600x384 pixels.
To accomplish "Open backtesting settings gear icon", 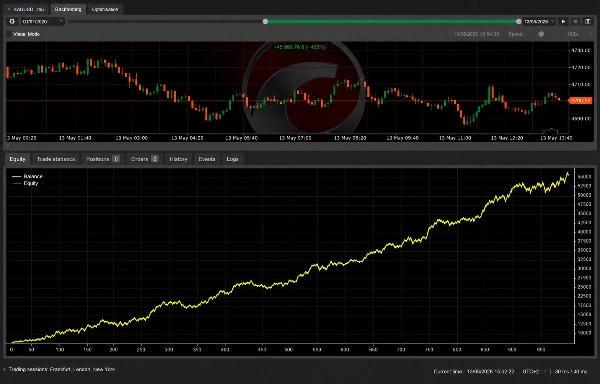I will 12,22.
